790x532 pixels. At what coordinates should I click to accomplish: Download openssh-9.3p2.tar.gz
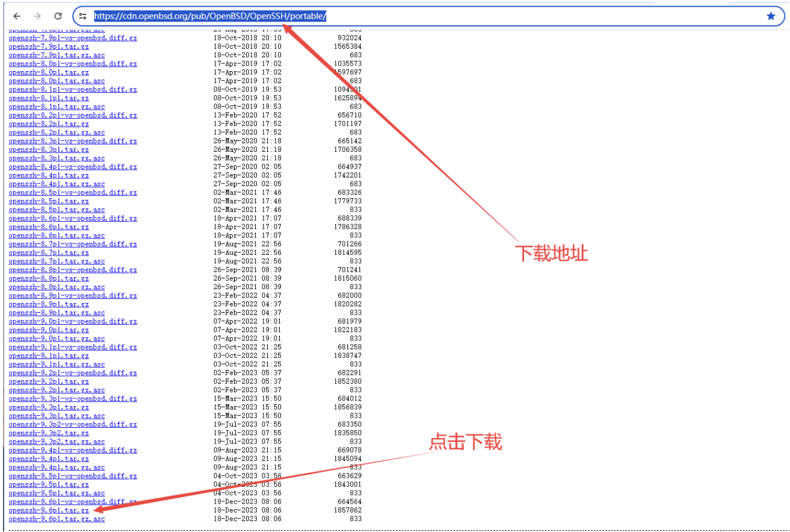[x=49, y=433]
